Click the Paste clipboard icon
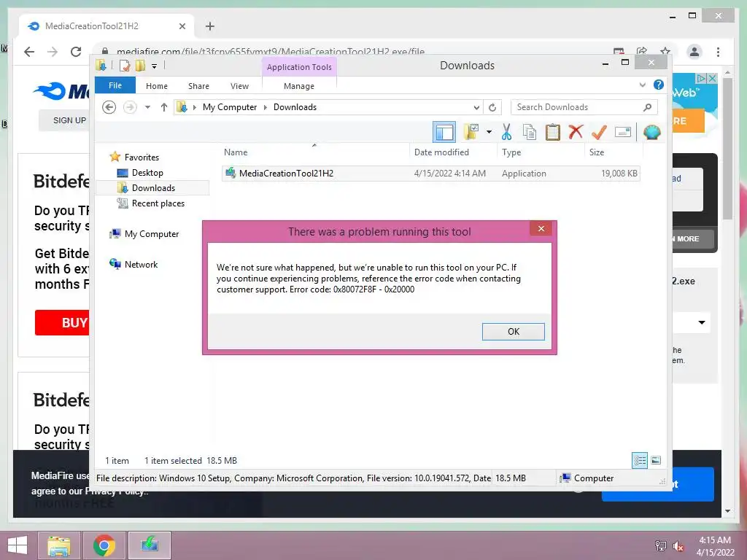 pos(553,132)
